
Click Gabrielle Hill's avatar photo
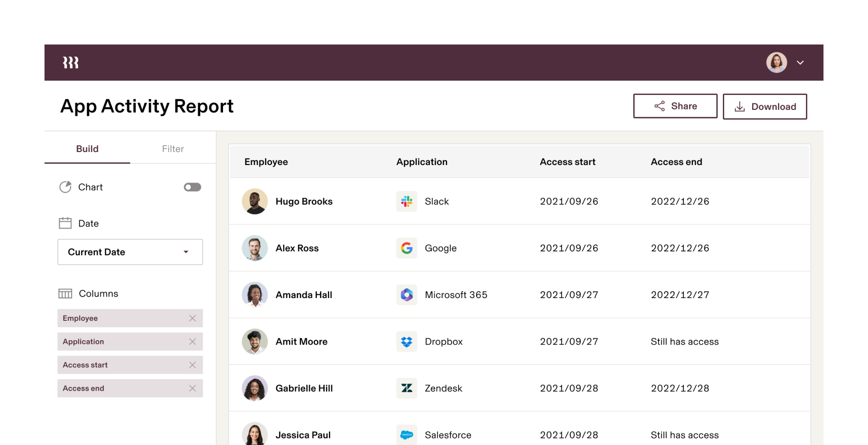255,388
